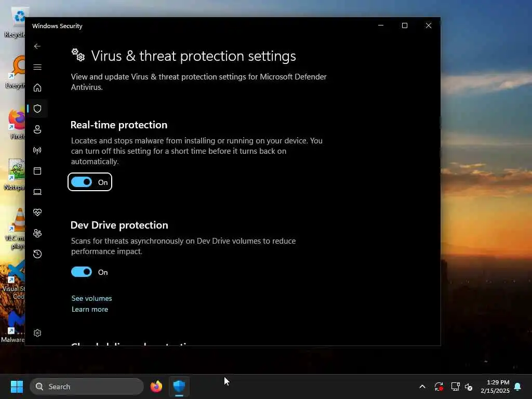
Task: Open Firefox from taskbar
Action: [x=156, y=387]
